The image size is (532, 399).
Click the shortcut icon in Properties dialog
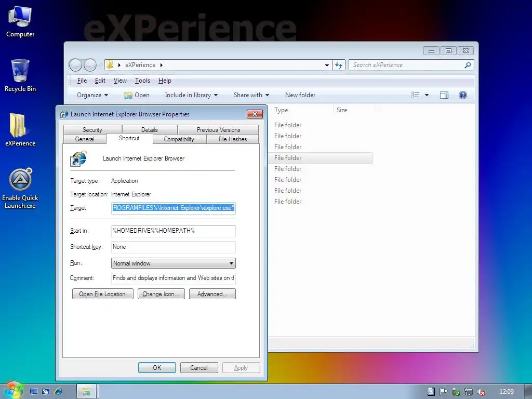tap(78, 159)
